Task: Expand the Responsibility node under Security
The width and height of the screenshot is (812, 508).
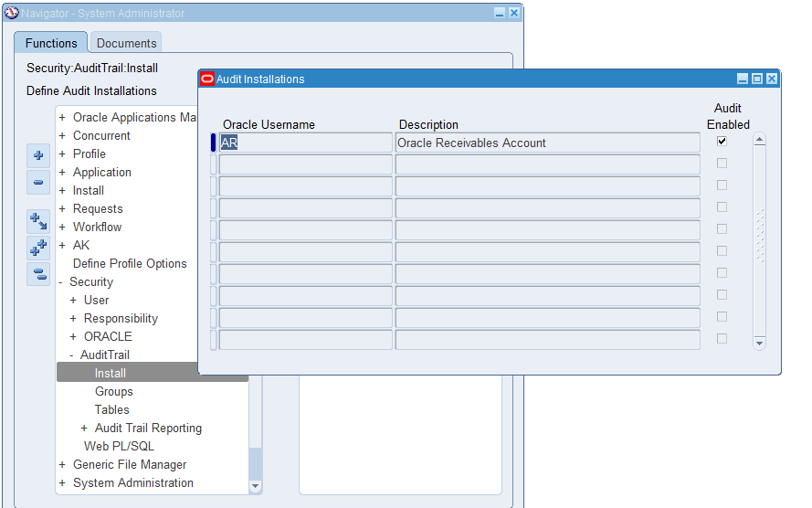Action: click(x=73, y=319)
